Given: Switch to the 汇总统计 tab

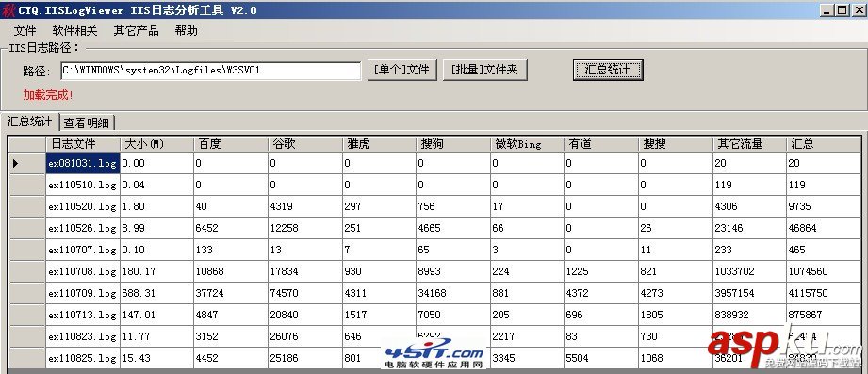Looking at the screenshot, I should click(x=30, y=122).
